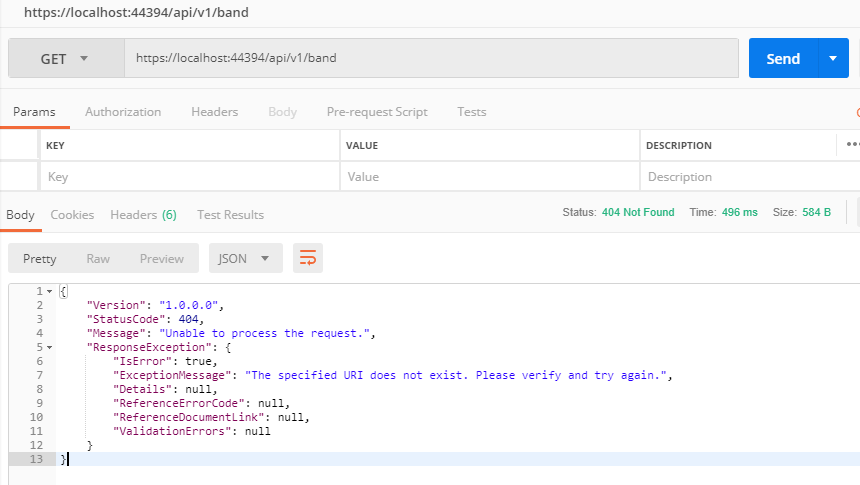Click the request URL input field

431,58
